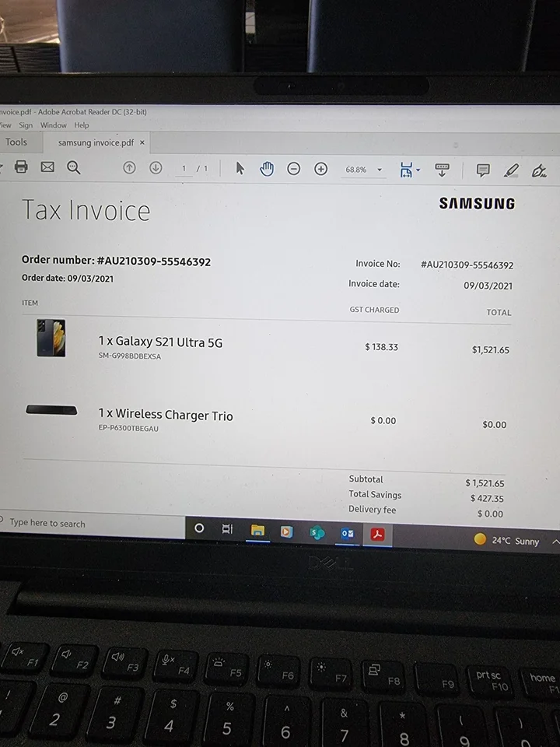The width and height of the screenshot is (560, 747).
Task: Click the '1 x Galaxy S21 Ultra 5G' item
Action: point(160,342)
